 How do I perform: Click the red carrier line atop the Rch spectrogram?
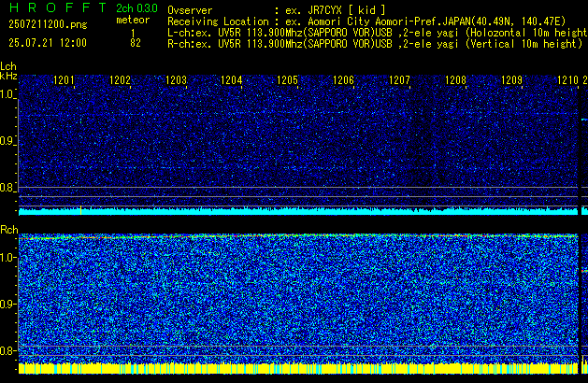tap(298, 236)
